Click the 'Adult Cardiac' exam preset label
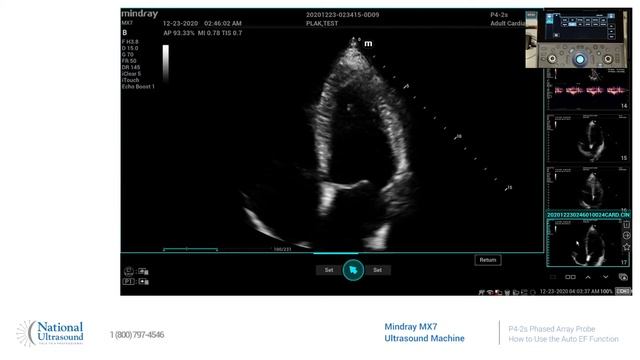640x360 pixels. tap(508, 24)
